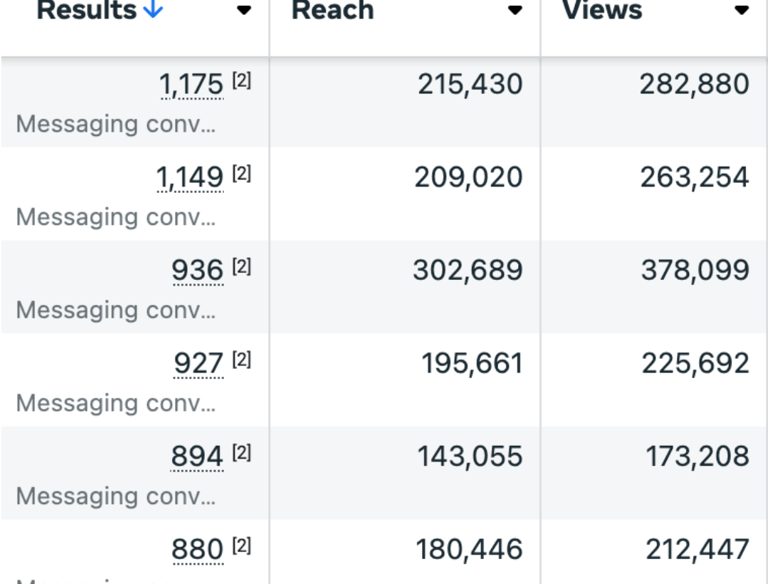The width and height of the screenshot is (768, 584).
Task: Click the blue sort arrow beside Results
Action: pyautogui.click(x=153, y=9)
